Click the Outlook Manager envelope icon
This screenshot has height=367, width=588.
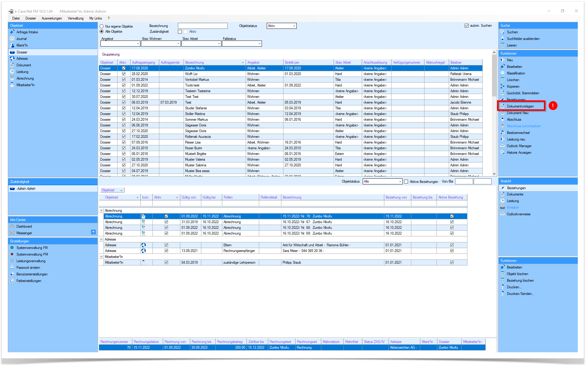click(x=502, y=146)
